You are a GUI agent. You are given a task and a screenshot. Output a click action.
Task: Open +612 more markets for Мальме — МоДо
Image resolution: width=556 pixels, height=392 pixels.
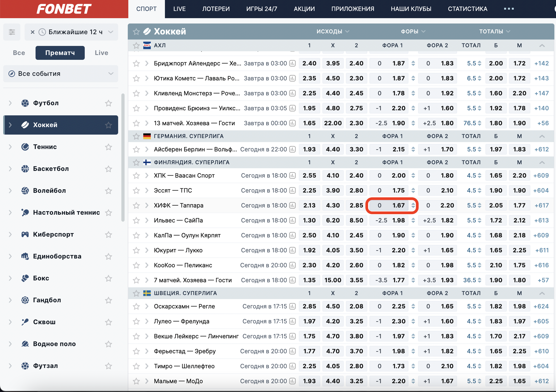(x=542, y=381)
